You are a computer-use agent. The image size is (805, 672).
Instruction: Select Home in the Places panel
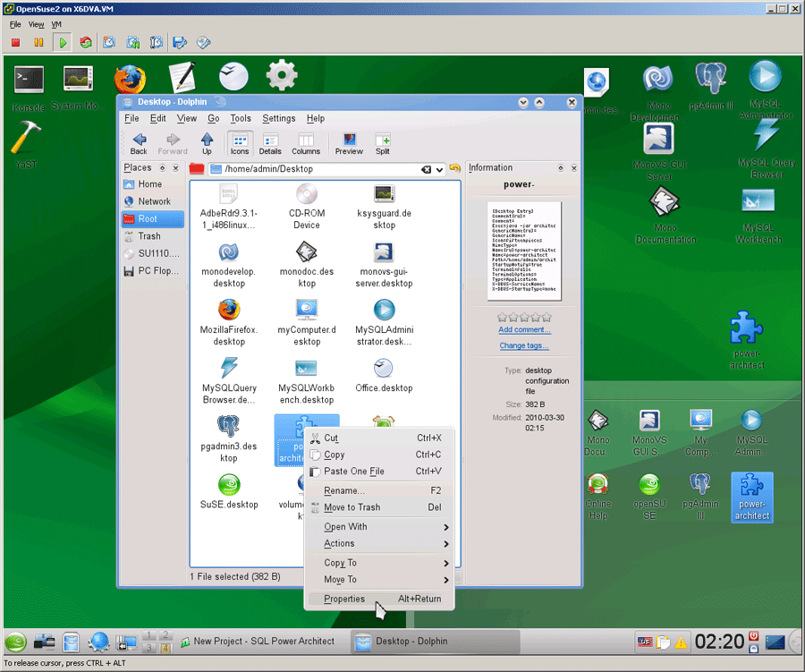point(152,184)
